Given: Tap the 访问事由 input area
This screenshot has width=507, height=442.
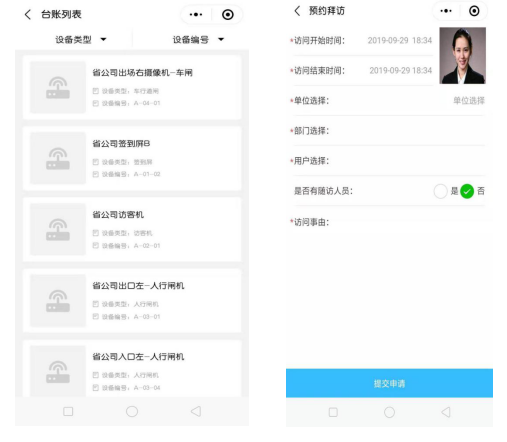Looking at the screenshot, I should (x=389, y=222).
